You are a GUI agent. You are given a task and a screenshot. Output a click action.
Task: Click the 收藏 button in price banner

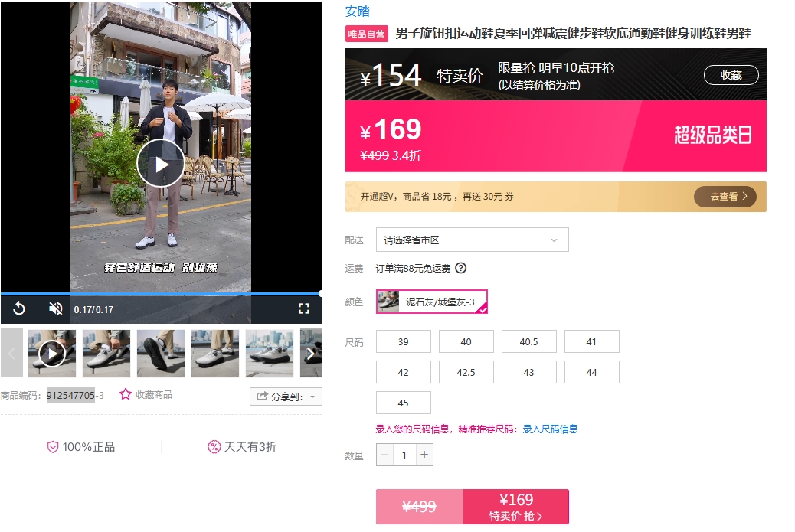pyautogui.click(x=731, y=75)
